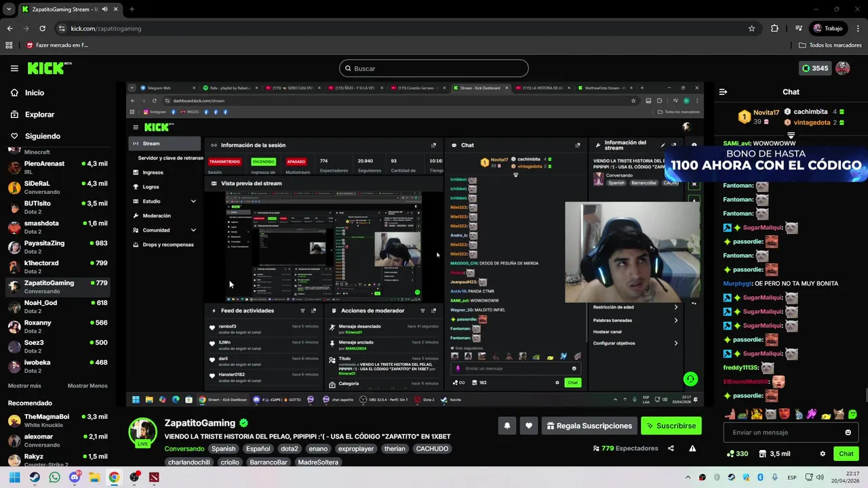Collapse followed list with Mostrar Menos

click(x=87, y=386)
